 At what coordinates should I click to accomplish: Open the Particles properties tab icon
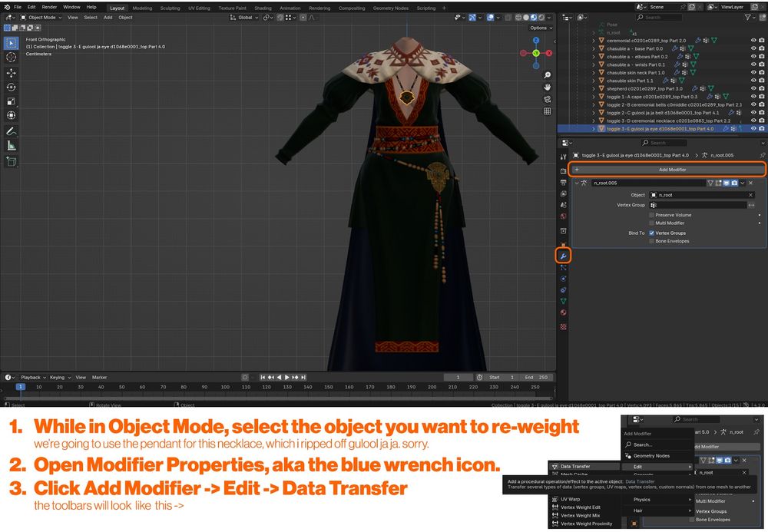pos(563,268)
